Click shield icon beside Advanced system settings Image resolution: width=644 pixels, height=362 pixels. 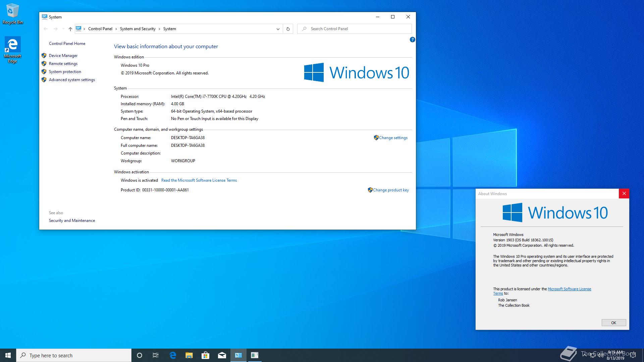(x=44, y=80)
